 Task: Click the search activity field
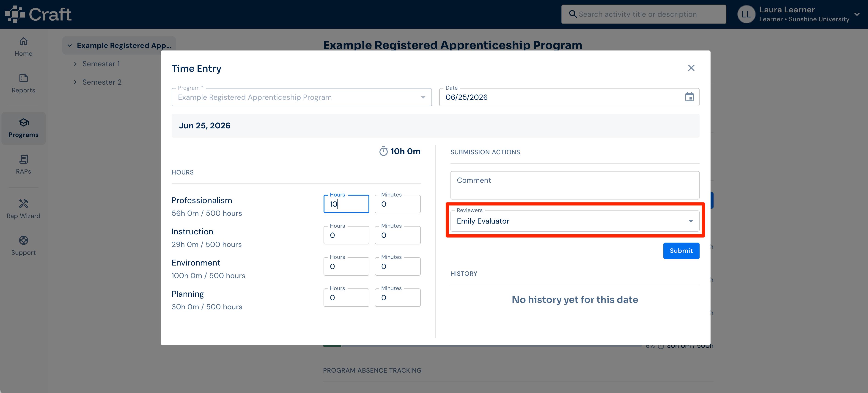(x=643, y=14)
